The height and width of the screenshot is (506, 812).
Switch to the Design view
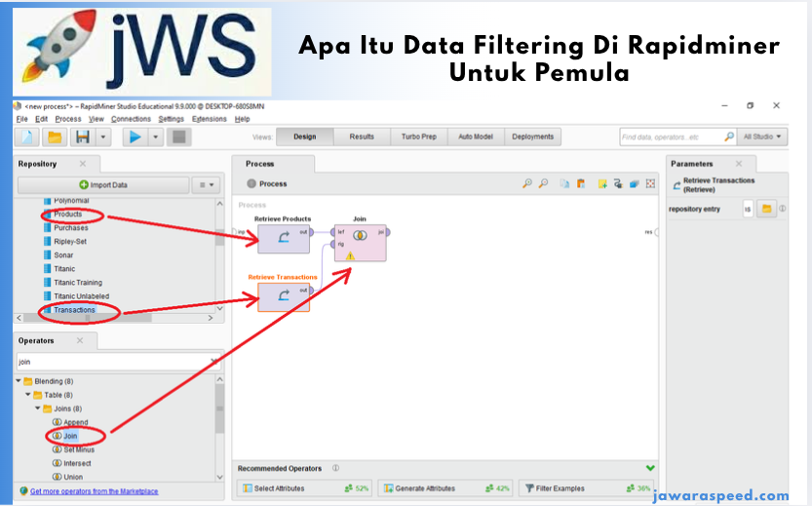(304, 136)
